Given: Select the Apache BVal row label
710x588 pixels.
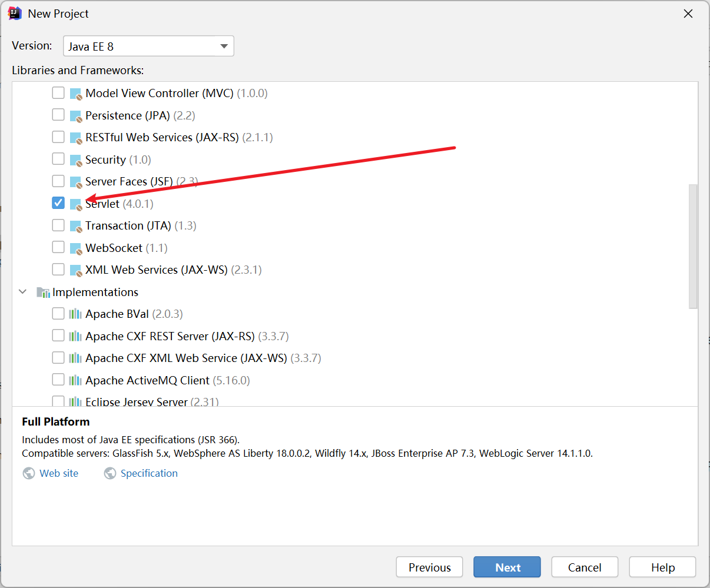Looking at the screenshot, I should 134,314.
